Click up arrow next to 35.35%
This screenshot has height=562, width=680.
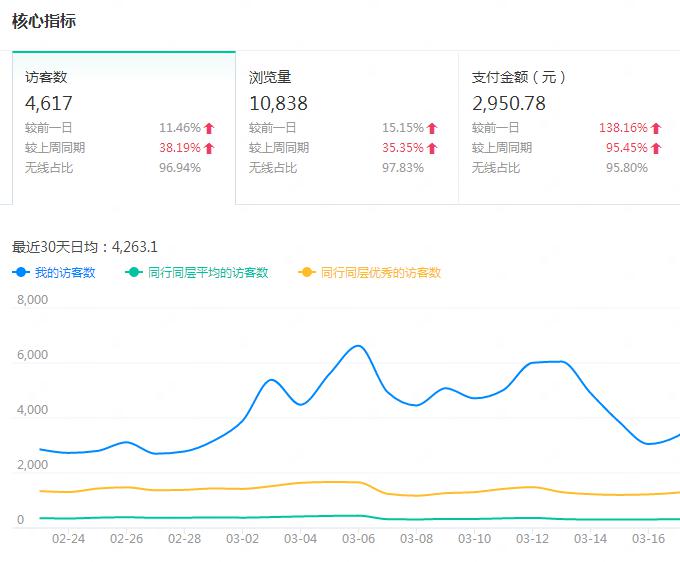433,148
